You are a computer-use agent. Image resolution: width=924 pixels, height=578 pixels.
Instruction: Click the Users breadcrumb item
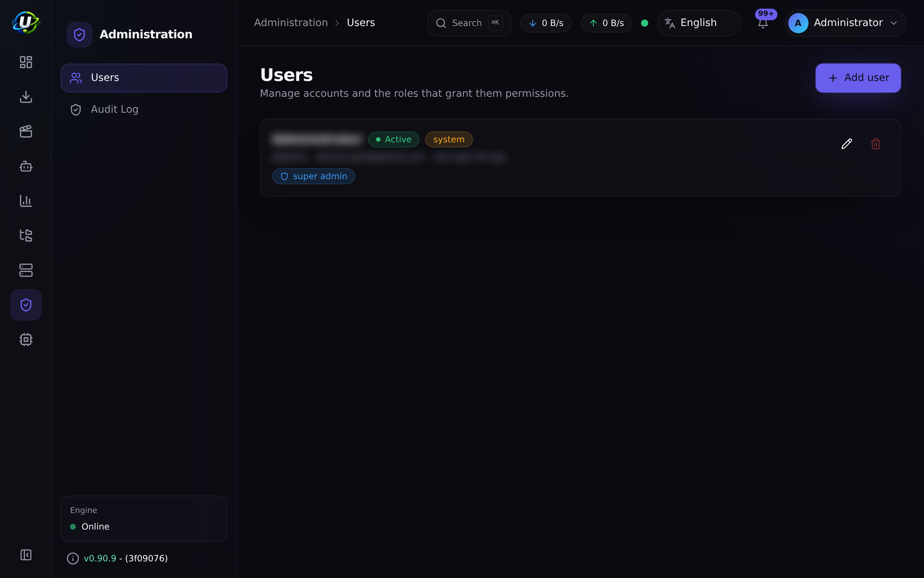361,22
